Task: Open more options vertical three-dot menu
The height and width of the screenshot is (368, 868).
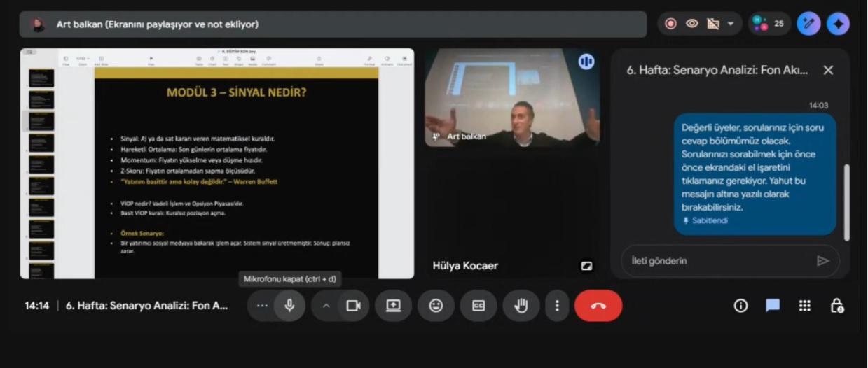Action: click(x=557, y=306)
